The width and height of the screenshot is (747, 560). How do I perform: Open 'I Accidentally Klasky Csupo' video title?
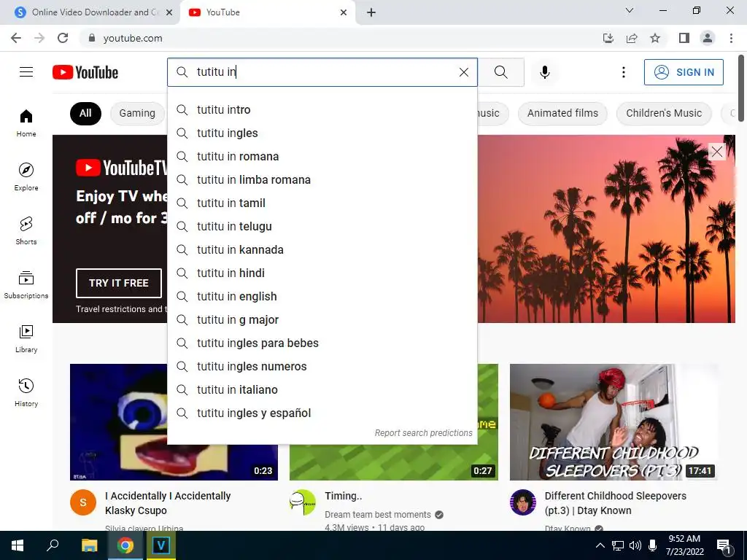point(168,503)
